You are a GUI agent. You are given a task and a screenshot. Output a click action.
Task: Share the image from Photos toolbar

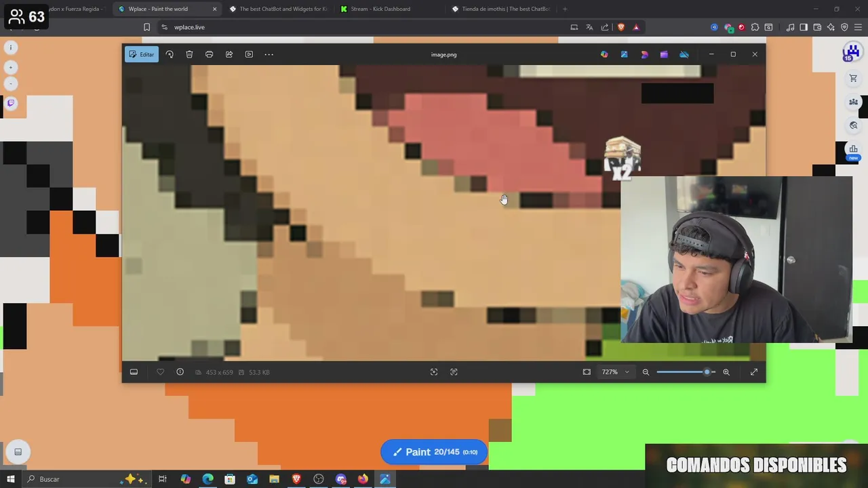click(229, 54)
